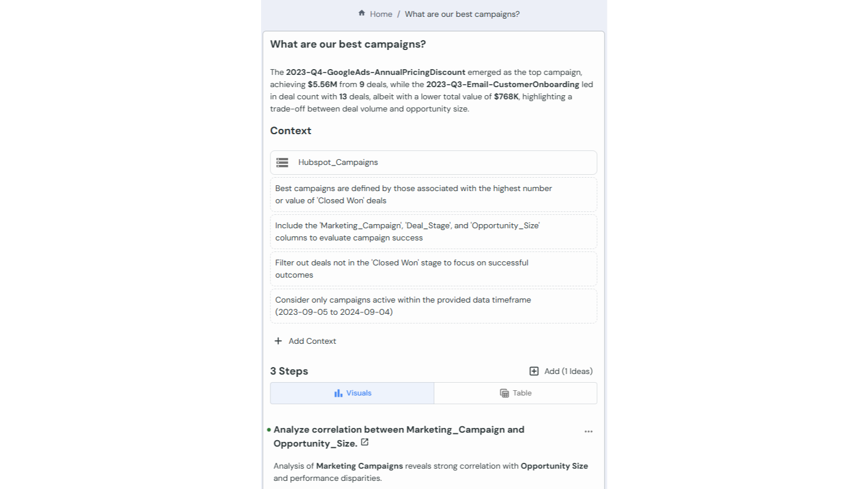Screen dimensions: 868x489
Task: Click the table grid icon in Table tab
Action: pyautogui.click(x=504, y=393)
